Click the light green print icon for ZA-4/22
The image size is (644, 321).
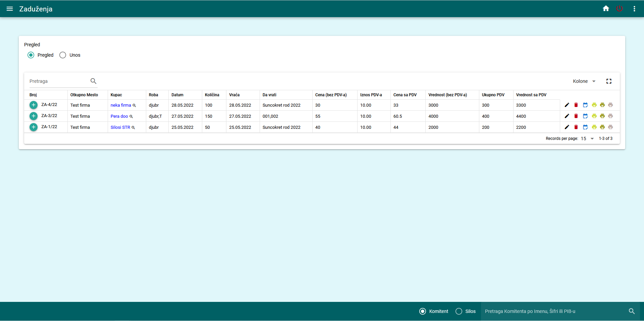594,105
